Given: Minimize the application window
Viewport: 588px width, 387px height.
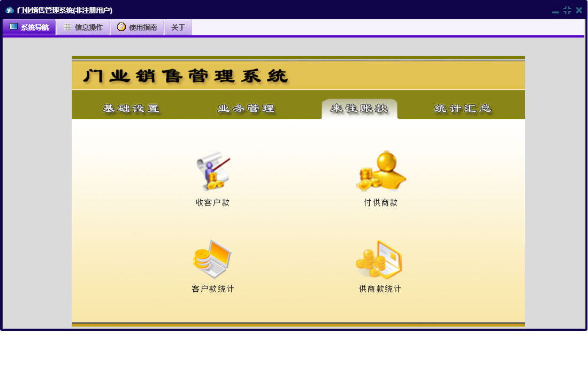Looking at the screenshot, I should (555, 11).
